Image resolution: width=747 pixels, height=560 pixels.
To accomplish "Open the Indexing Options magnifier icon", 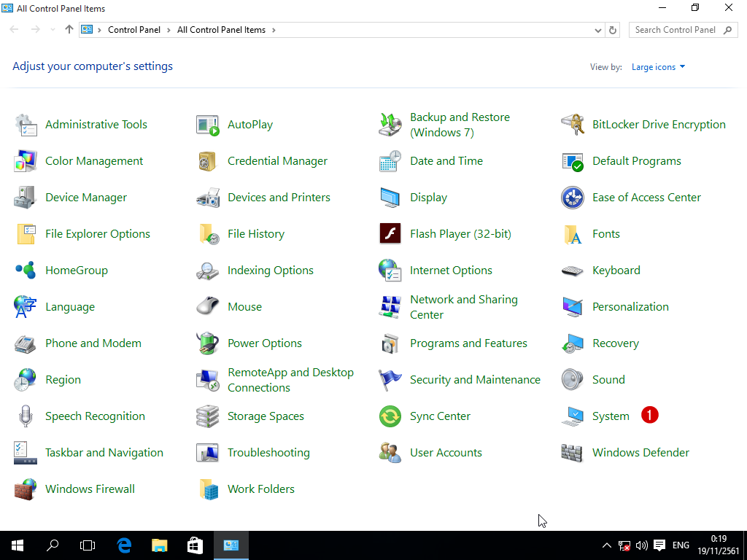I will click(208, 271).
